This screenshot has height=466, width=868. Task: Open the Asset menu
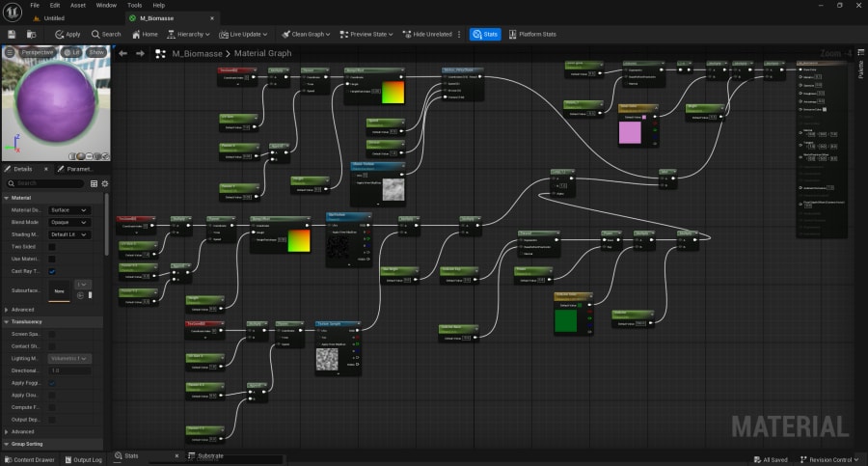pos(78,5)
